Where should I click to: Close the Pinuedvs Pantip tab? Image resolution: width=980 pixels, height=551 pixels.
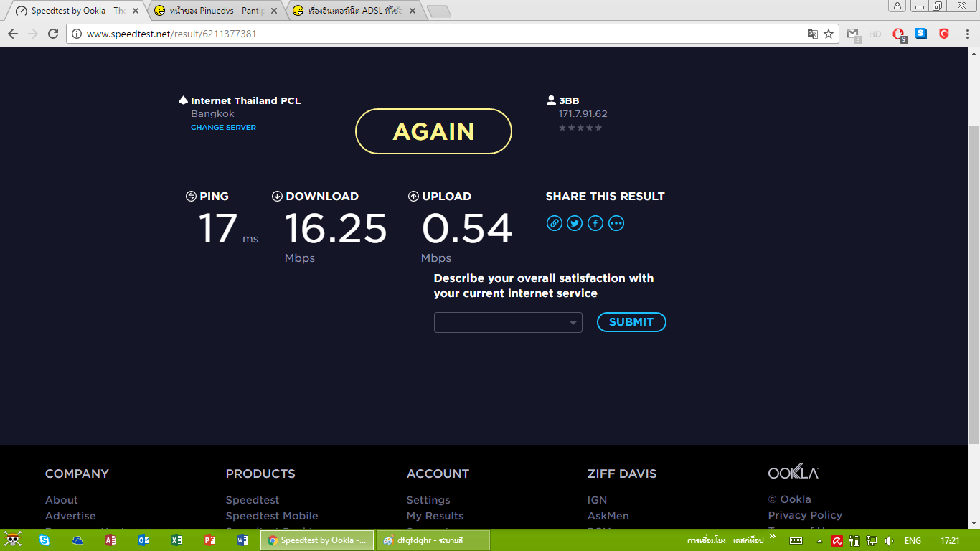coord(273,11)
